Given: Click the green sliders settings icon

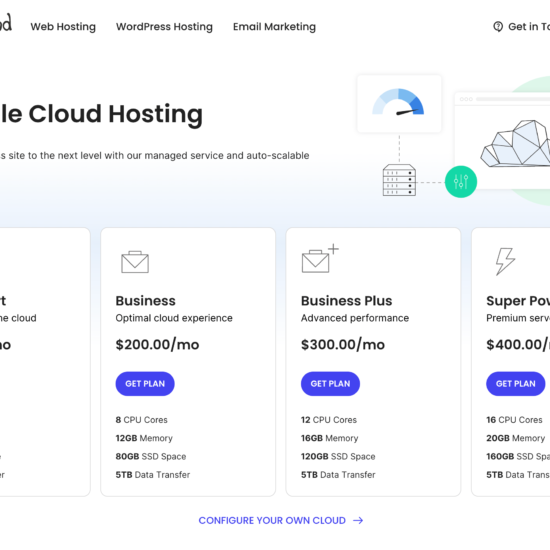Looking at the screenshot, I should click(x=461, y=182).
